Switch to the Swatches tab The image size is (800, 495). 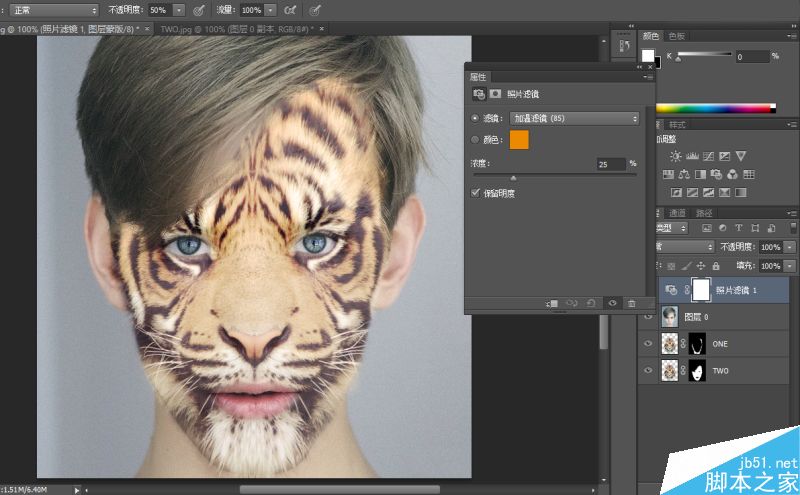(x=677, y=36)
